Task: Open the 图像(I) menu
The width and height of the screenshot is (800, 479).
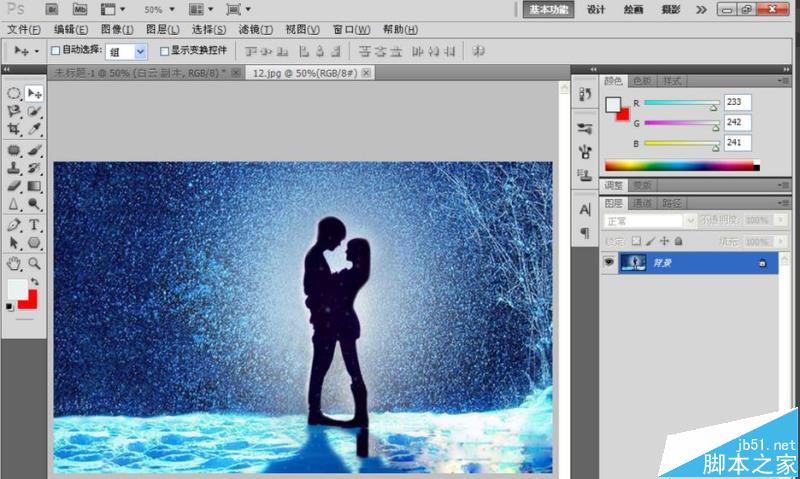Action: tap(117, 30)
